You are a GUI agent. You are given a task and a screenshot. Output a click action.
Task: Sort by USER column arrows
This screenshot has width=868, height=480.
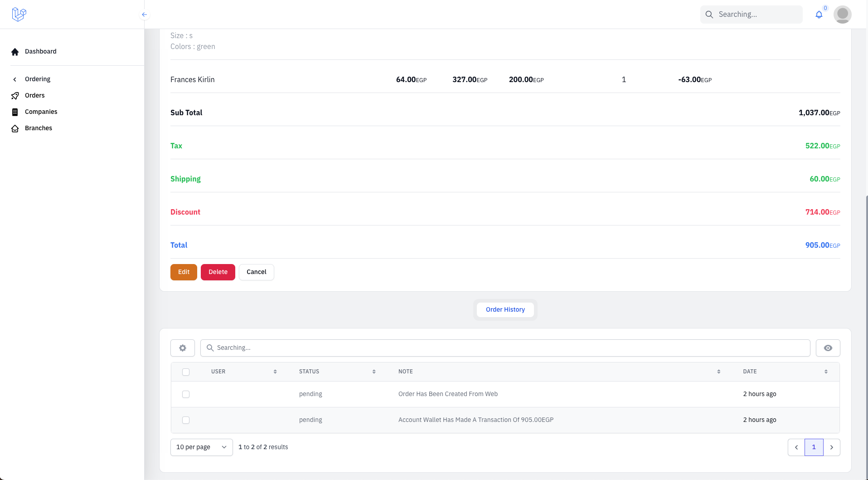coord(275,372)
